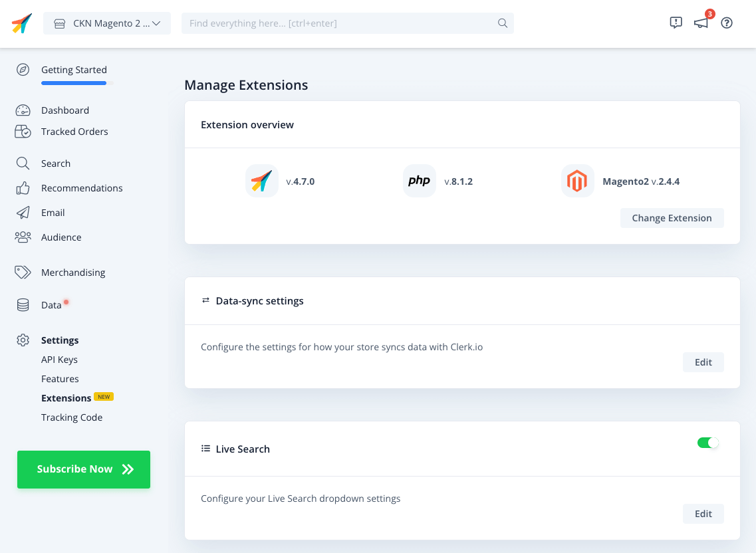Open the announcements megaphone icon
The image size is (756, 553).
coord(701,23)
